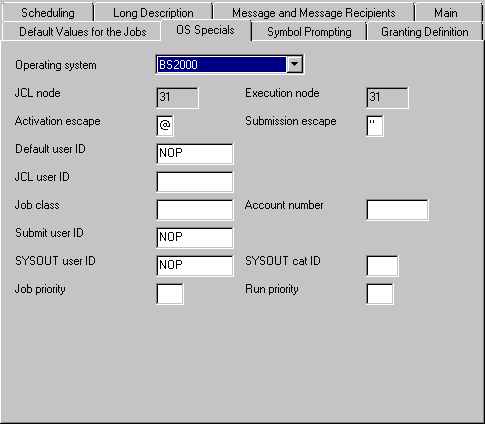Click the JCL node label

click(x=37, y=93)
